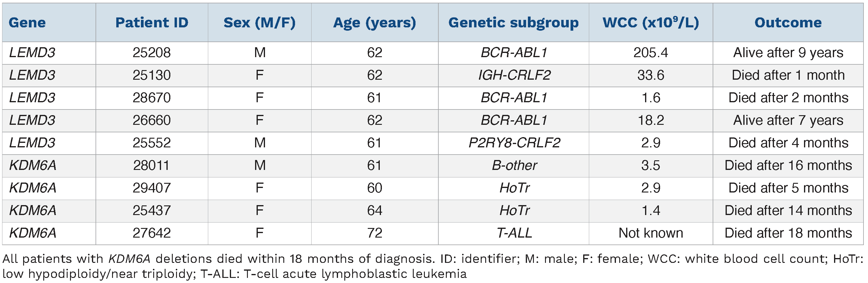868x283 pixels.
Task: Click the B-other subgroup cell
Action: [514, 166]
